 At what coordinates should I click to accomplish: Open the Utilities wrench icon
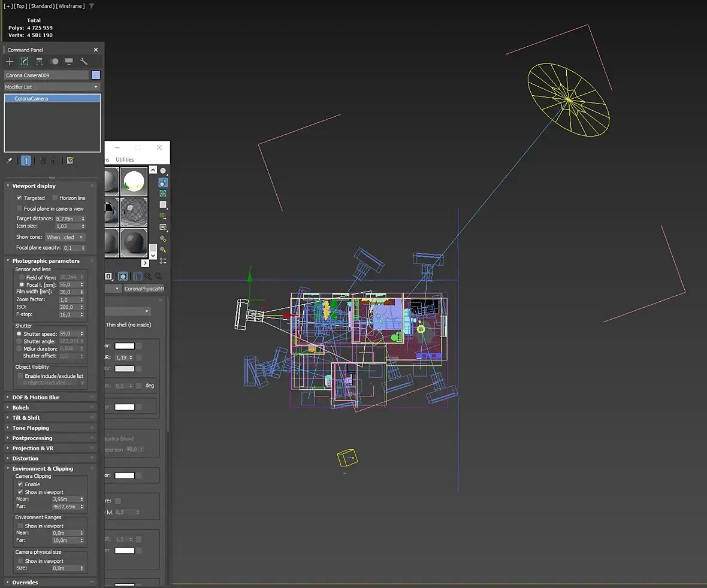(83, 61)
